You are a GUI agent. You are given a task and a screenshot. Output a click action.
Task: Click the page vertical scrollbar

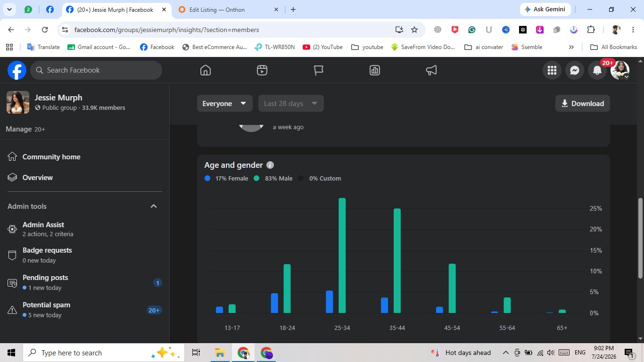[640, 238]
